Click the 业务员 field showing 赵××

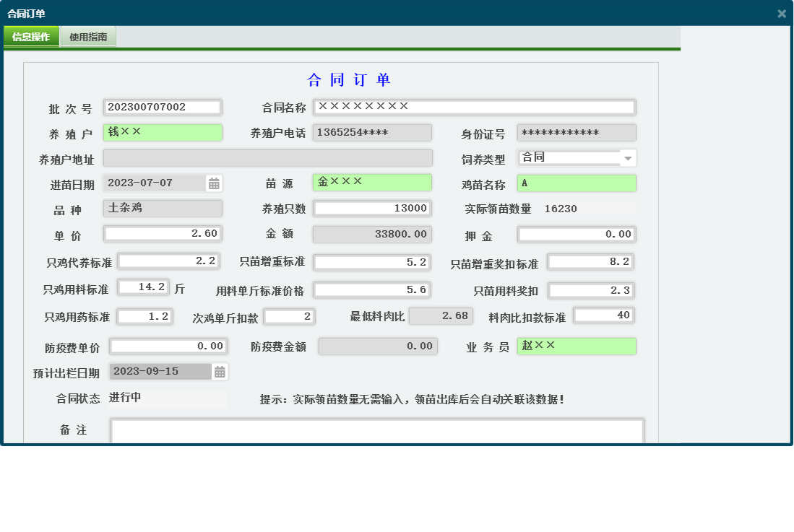pyautogui.click(x=574, y=346)
